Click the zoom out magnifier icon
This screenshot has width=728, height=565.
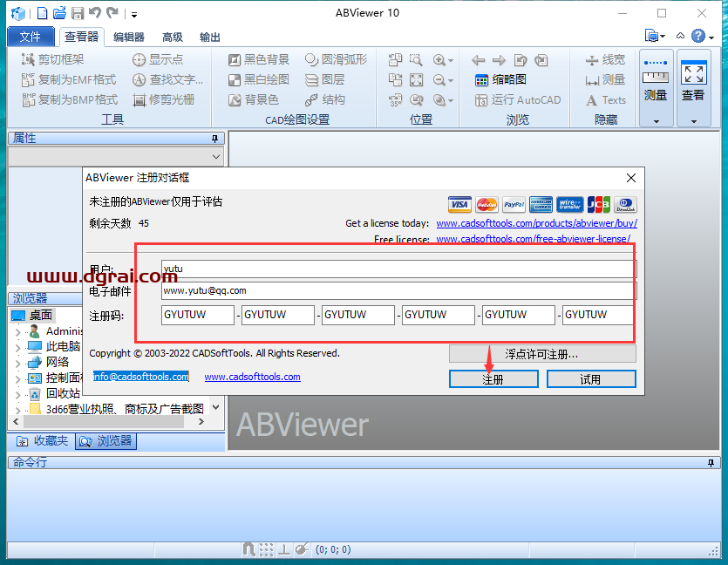[439, 80]
